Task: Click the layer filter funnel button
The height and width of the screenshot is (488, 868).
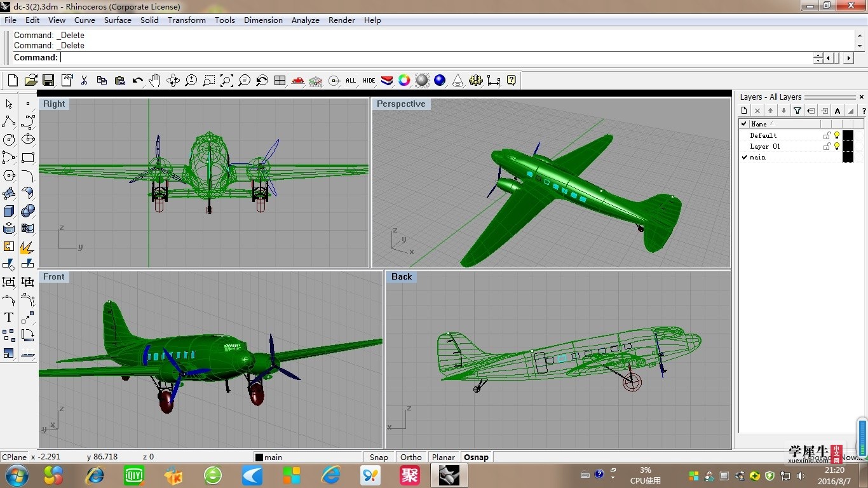Action: (x=797, y=111)
